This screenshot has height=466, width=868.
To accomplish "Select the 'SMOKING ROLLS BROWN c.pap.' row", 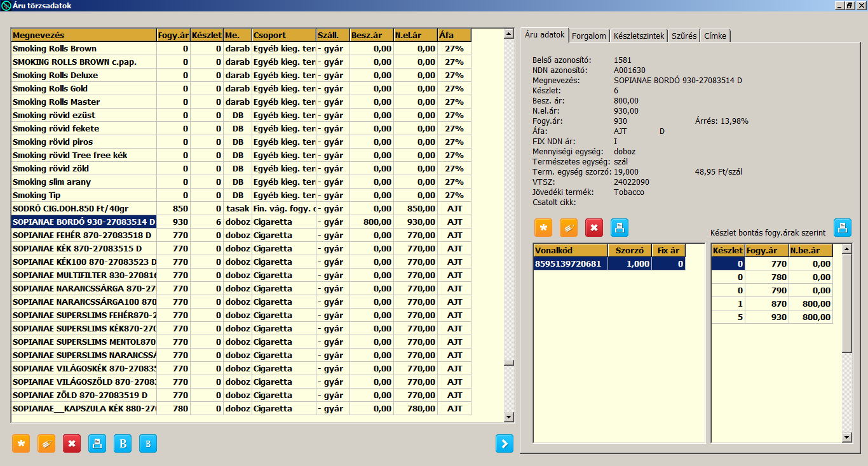I will pos(241,62).
